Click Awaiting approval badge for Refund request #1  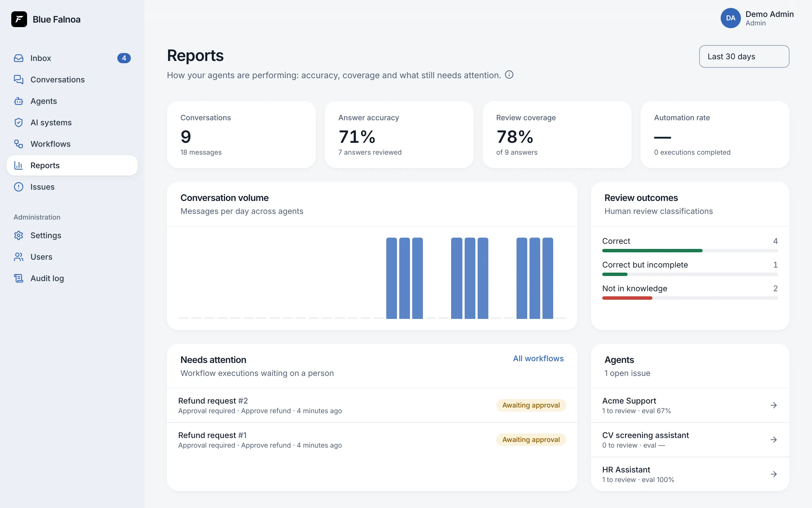(531, 439)
